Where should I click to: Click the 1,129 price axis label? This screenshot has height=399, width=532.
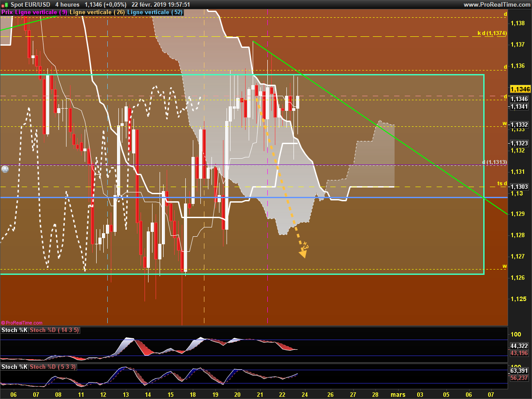click(518, 214)
